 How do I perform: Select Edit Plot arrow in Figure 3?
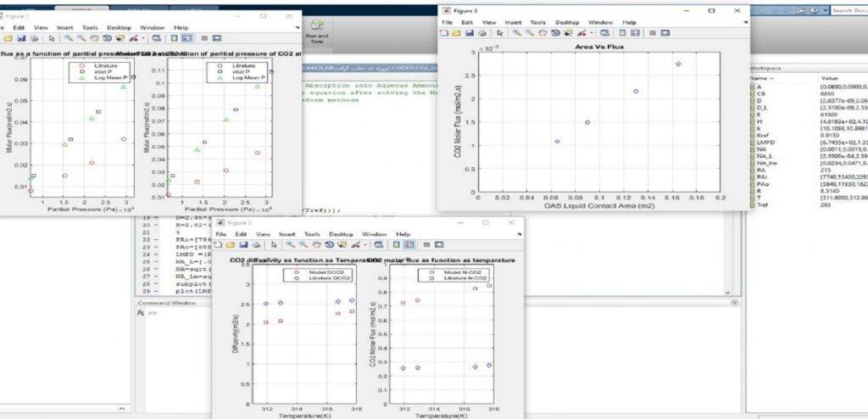point(500,33)
